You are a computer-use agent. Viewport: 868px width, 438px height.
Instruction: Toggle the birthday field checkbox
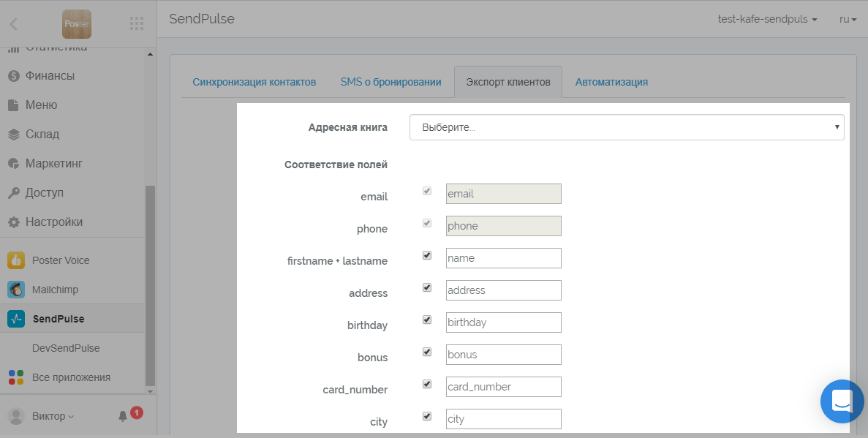pyautogui.click(x=427, y=320)
